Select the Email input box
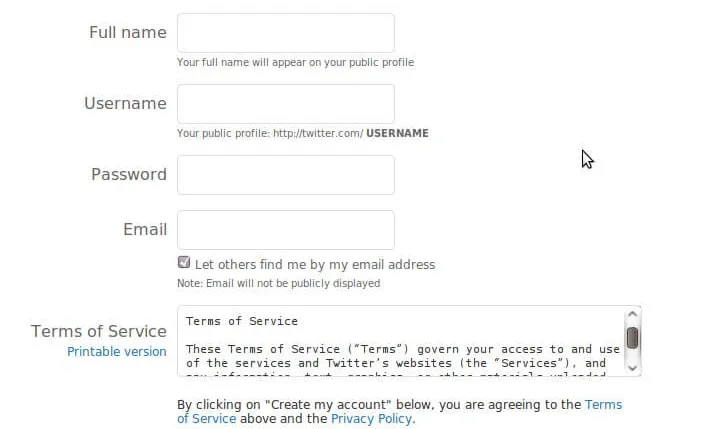Viewport: 716px width, 429px height. pos(285,230)
